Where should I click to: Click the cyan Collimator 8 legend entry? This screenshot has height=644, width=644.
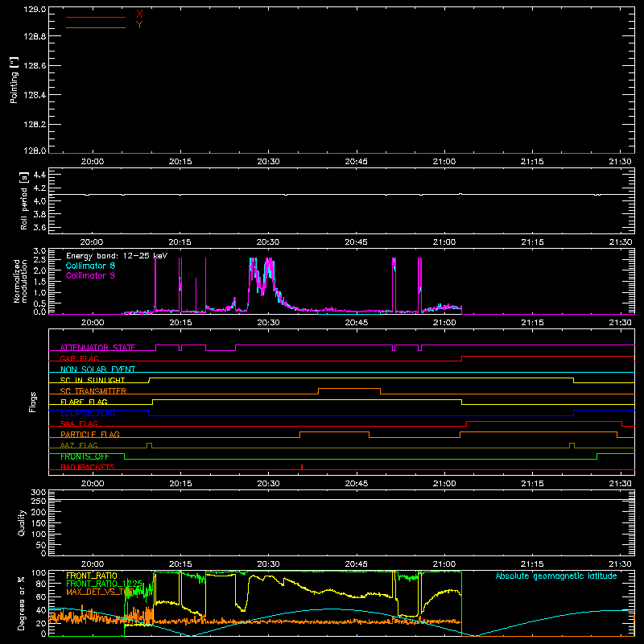pos(90,266)
